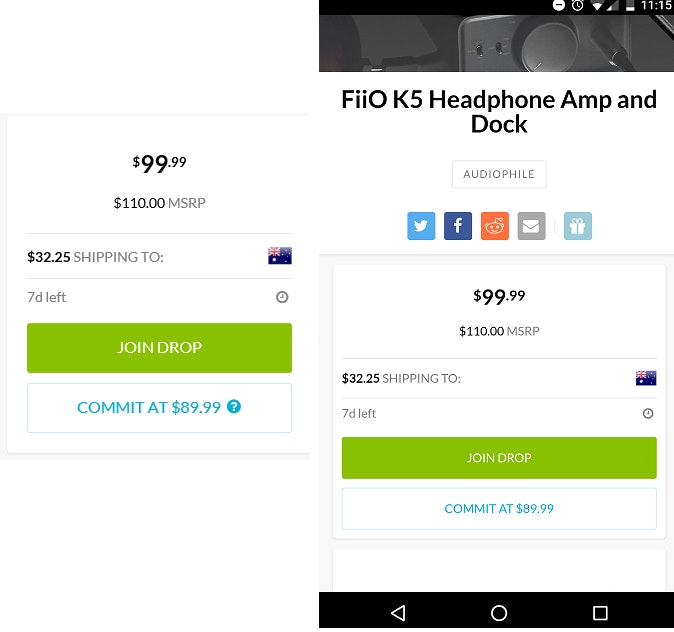The image size is (674, 632).
Task: Share the drop on Twitter
Action: pos(421,226)
